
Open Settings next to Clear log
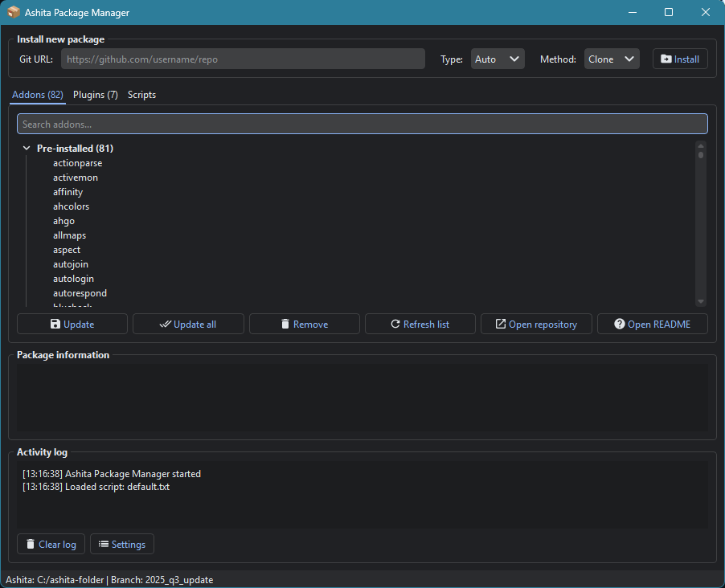[122, 544]
